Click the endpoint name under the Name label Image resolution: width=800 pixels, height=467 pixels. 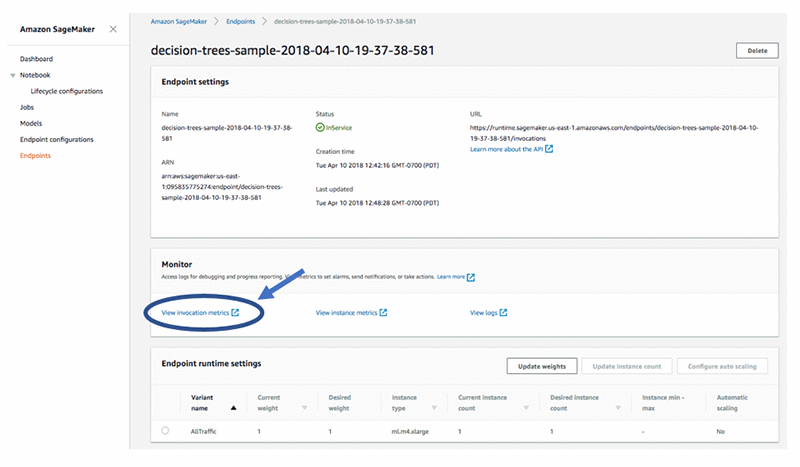(227, 133)
